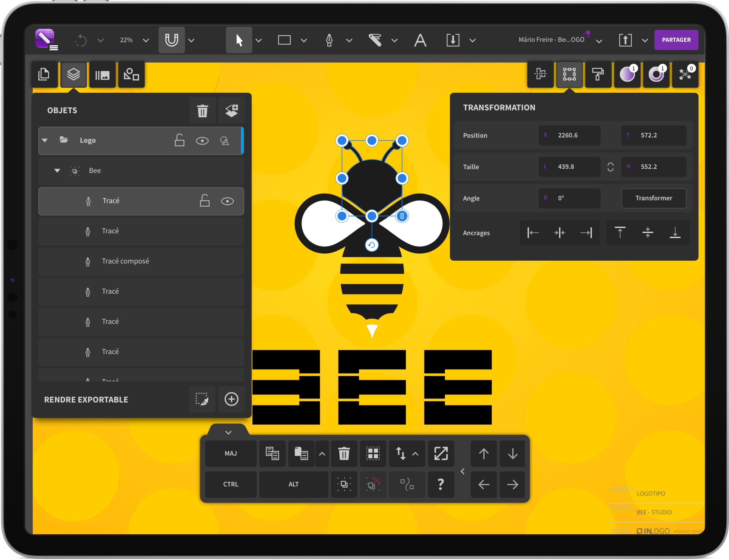Delete selected object with the trash icon
This screenshot has width=729, height=560.
202,110
